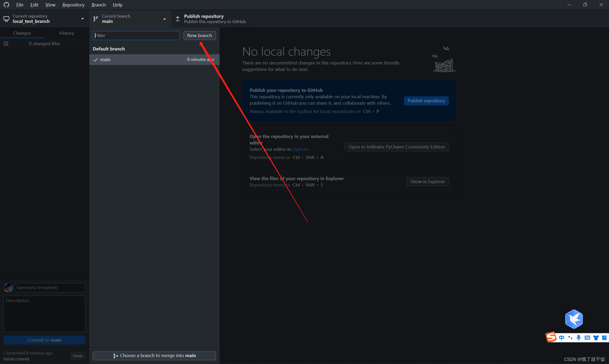The height and width of the screenshot is (364, 609).
Task: Click the Filter branches input field
Action: 136,35
